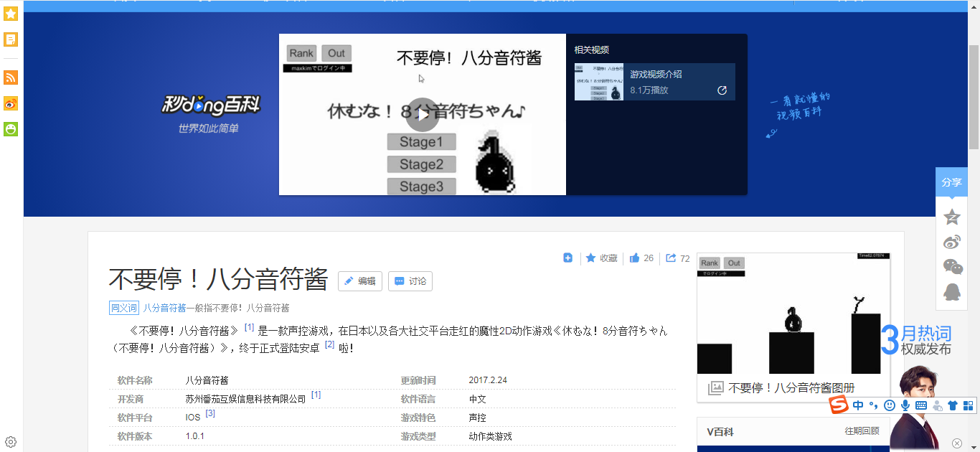Click the blue plus icon next to 收藏

[567, 258]
